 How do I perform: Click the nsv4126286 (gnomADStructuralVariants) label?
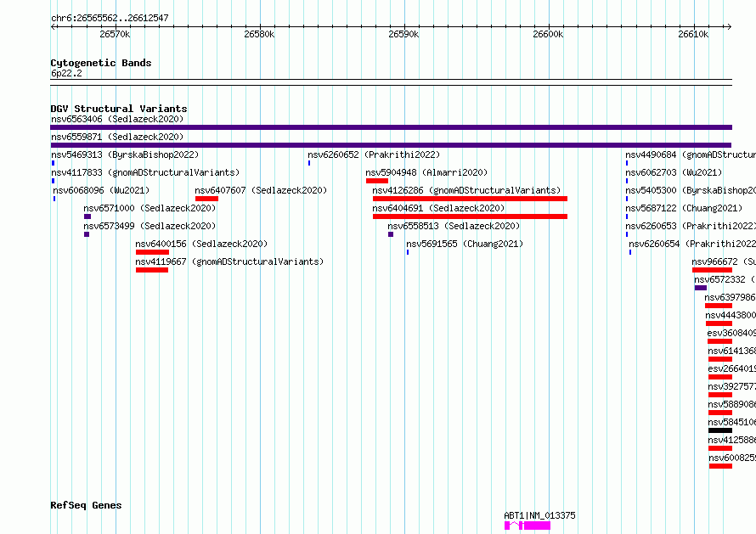coord(466,190)
